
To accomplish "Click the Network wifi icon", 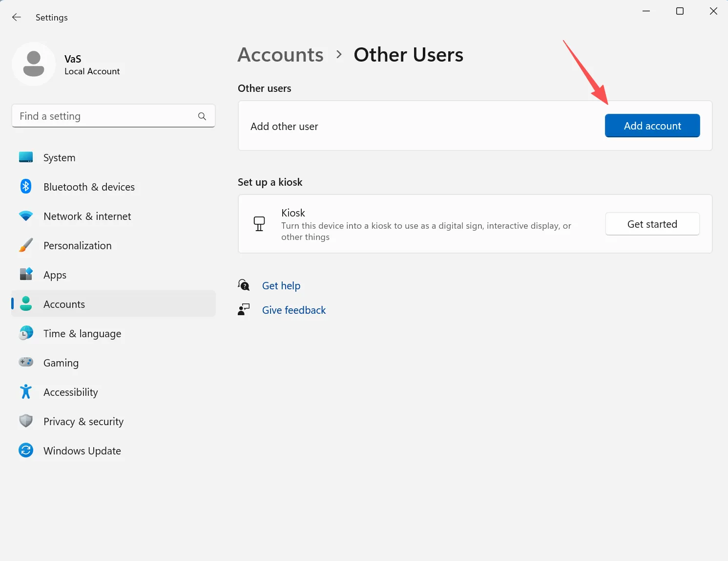I will (26, 216).
